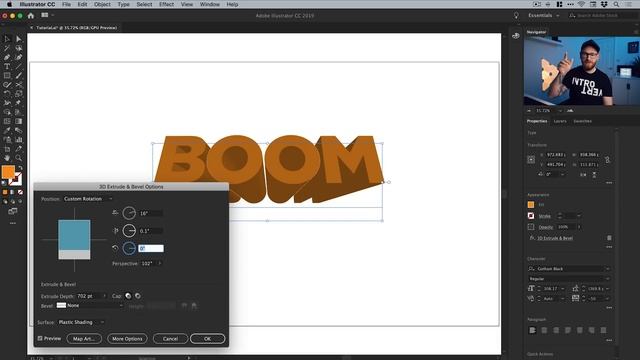Open the Essentials workspace dropdown
640x360 pixels.
point(544,16)
